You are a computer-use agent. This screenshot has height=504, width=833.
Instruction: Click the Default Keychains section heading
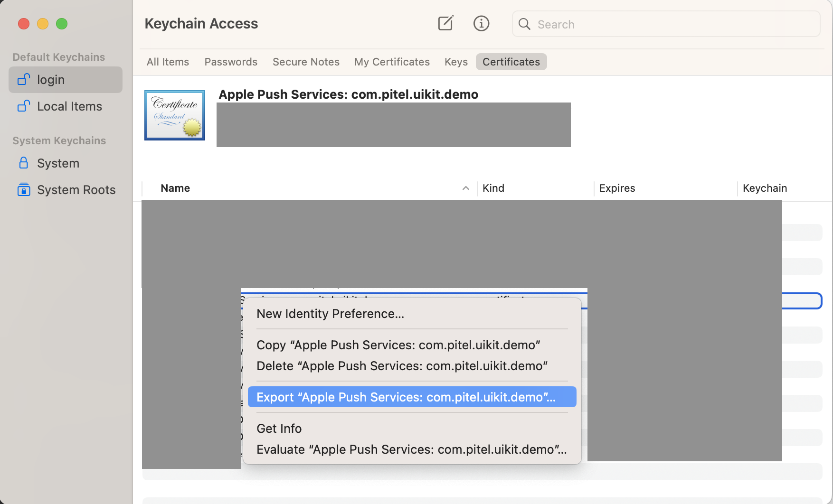pos(59,57)
